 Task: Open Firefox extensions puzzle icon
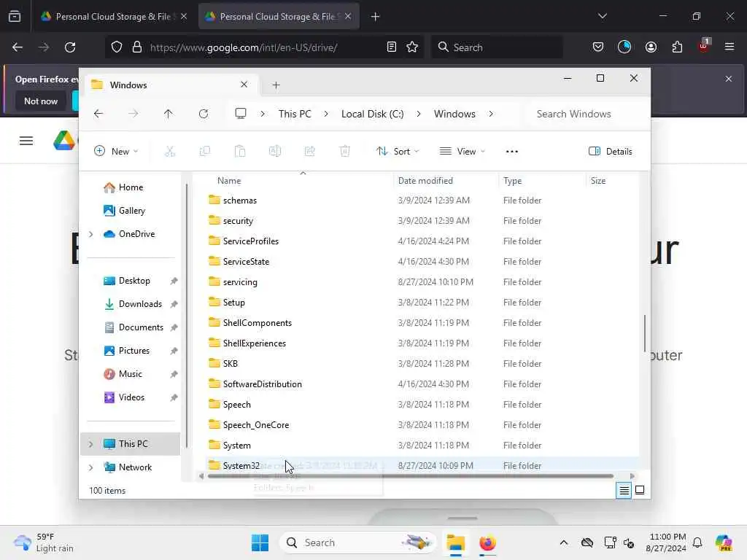point(677,47)
